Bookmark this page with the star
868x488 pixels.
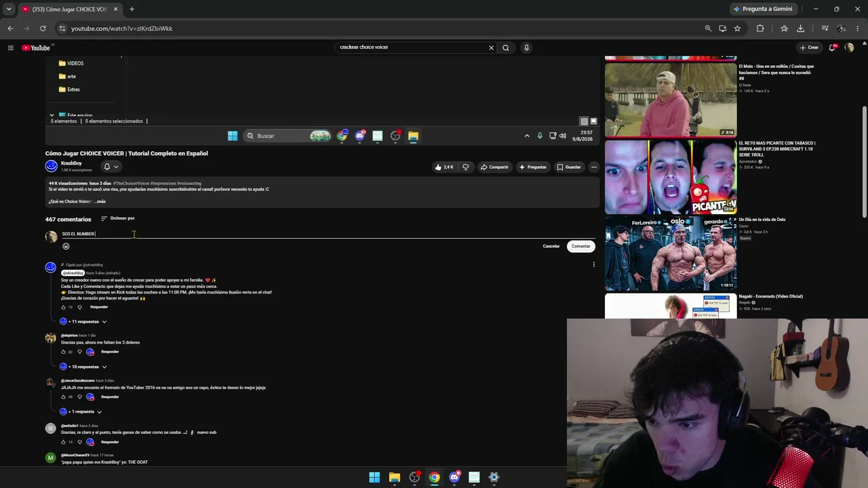(737, 28)
